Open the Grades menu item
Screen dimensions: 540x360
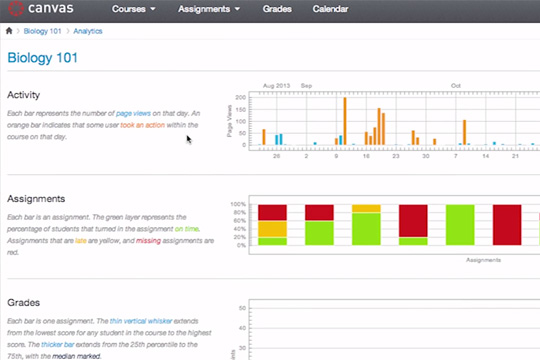pyautogui.click(x=277, y=9)
